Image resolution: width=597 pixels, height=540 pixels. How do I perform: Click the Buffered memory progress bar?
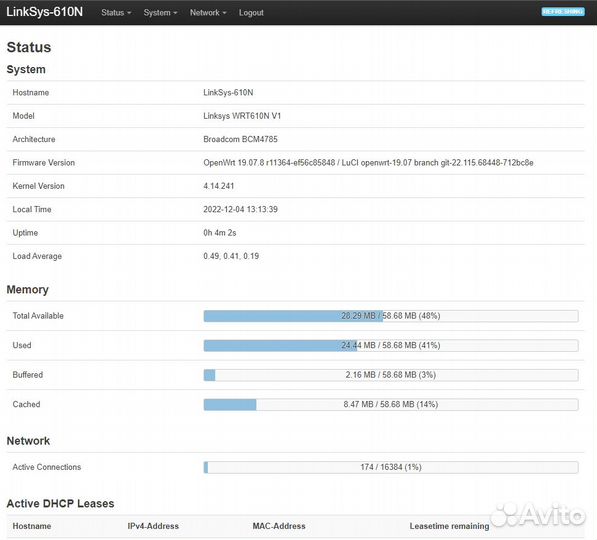391,375
